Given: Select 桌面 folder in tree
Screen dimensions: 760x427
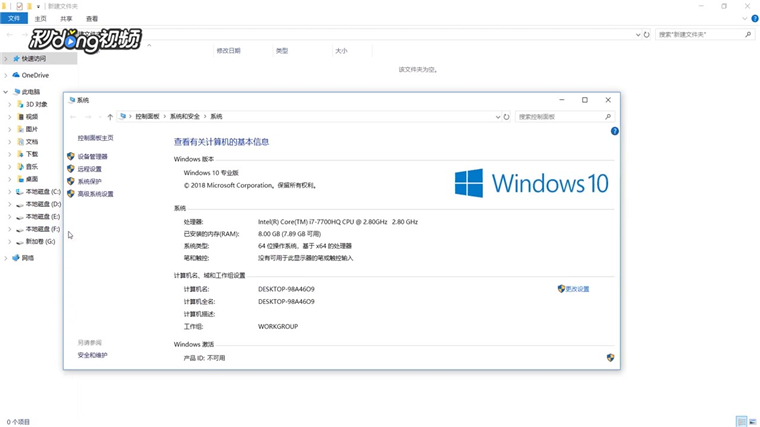Looking at the screenshot, I should 32,179.
